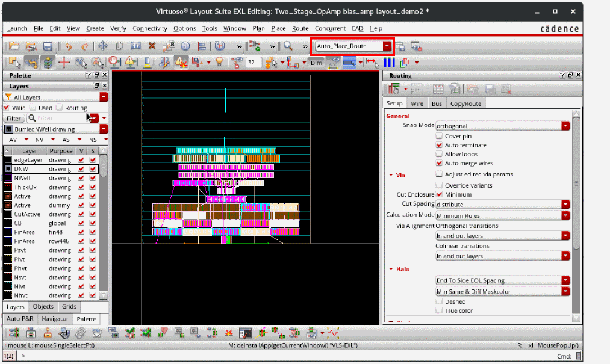Image resolution: width=610 pixels, height=364 pixels.
Task: Switch to the CopyRoute tab
Action: click(466, 103)
